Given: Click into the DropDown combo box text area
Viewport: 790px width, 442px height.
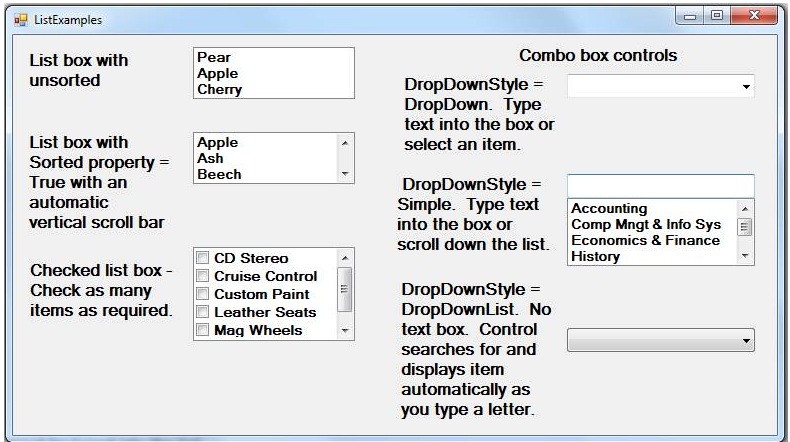Looking at the screenshot, I should 653,87.
